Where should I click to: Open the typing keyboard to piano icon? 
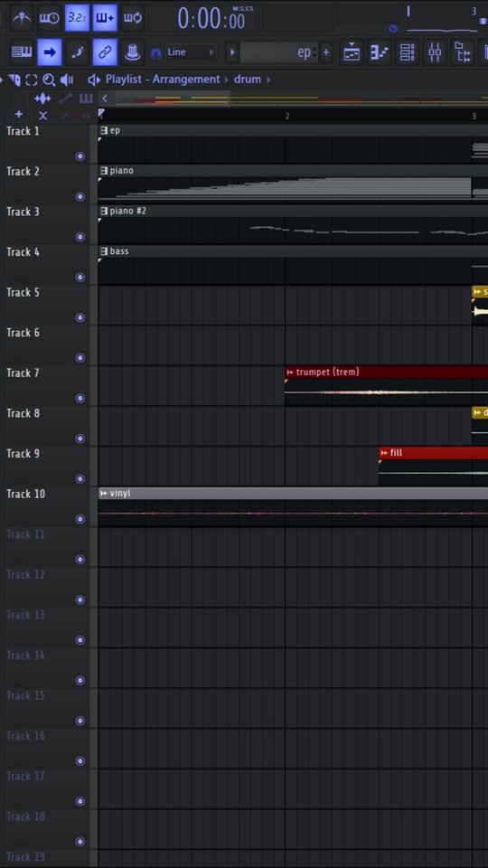[x=22, y=52]
